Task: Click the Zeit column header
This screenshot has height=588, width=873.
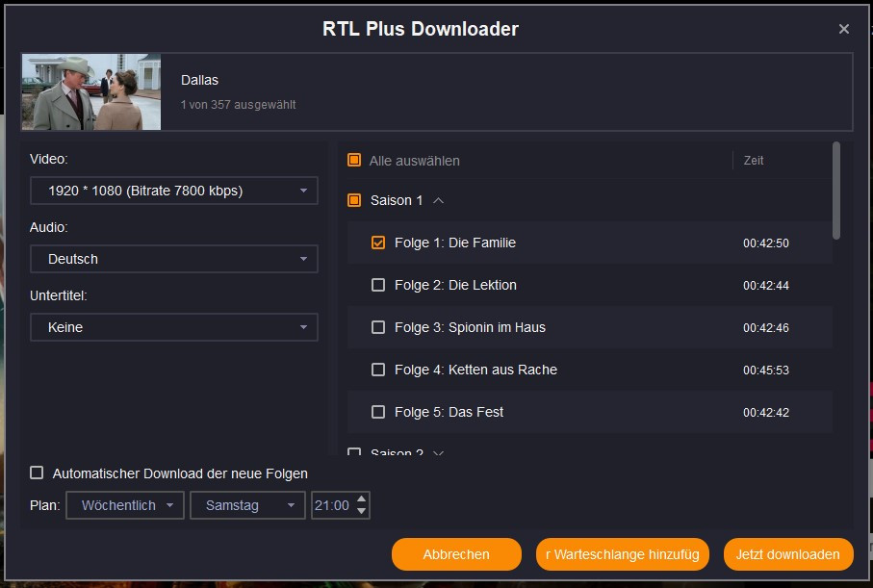Action: [754, 161]
